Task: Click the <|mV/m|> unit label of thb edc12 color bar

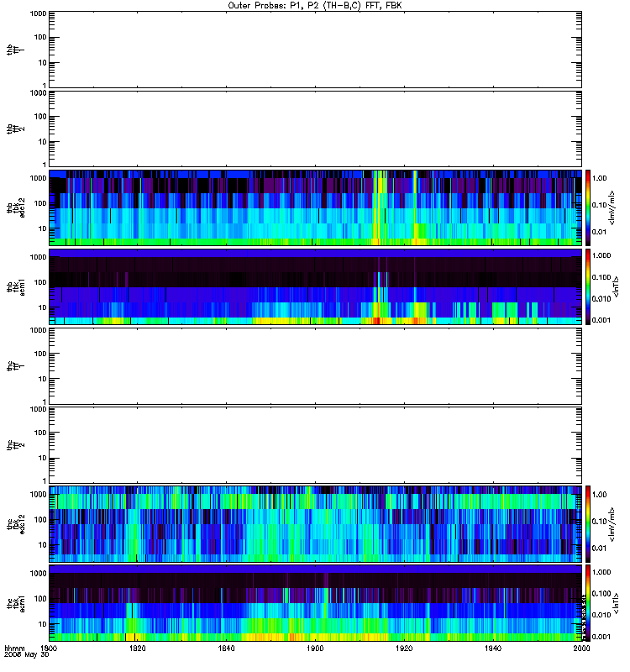Action: 612,207
